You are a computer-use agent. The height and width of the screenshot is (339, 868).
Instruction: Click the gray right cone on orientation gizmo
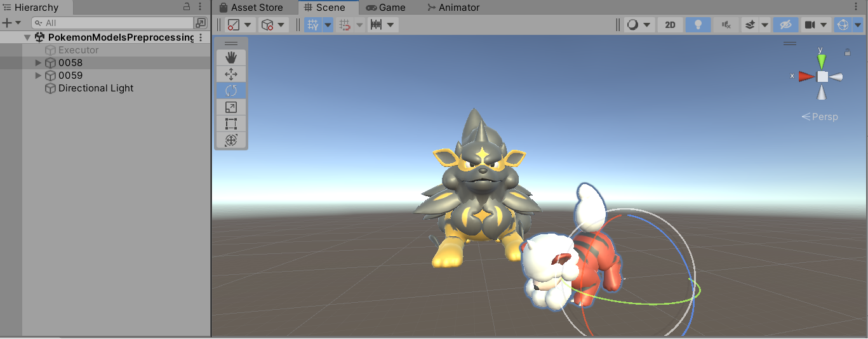pos(836,77)
